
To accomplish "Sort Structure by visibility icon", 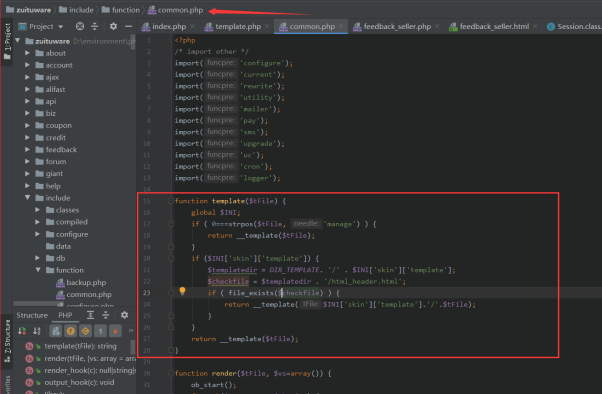I will [22, 331].
